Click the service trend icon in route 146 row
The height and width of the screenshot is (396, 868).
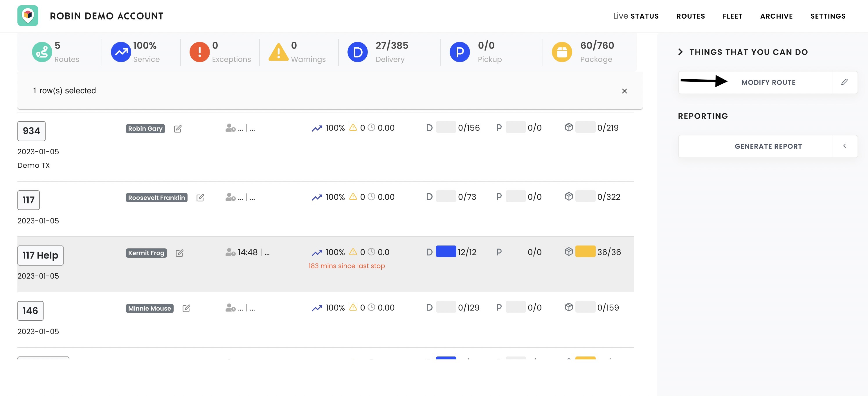317,308
